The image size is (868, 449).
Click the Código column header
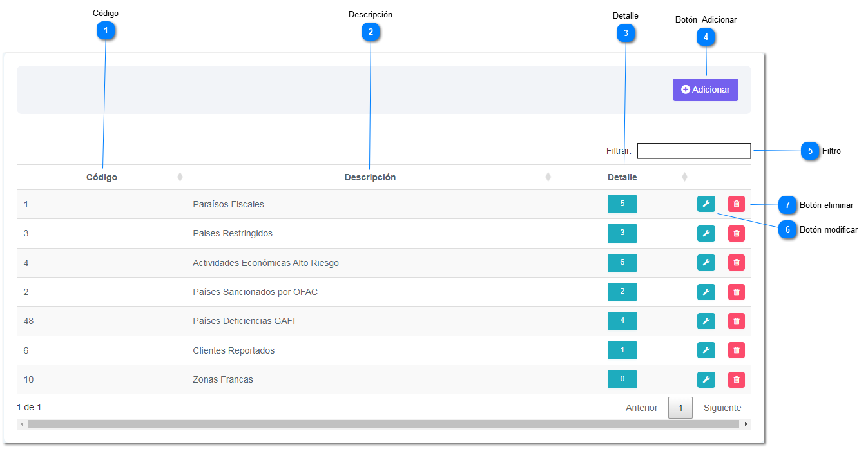tap(102, 177)
